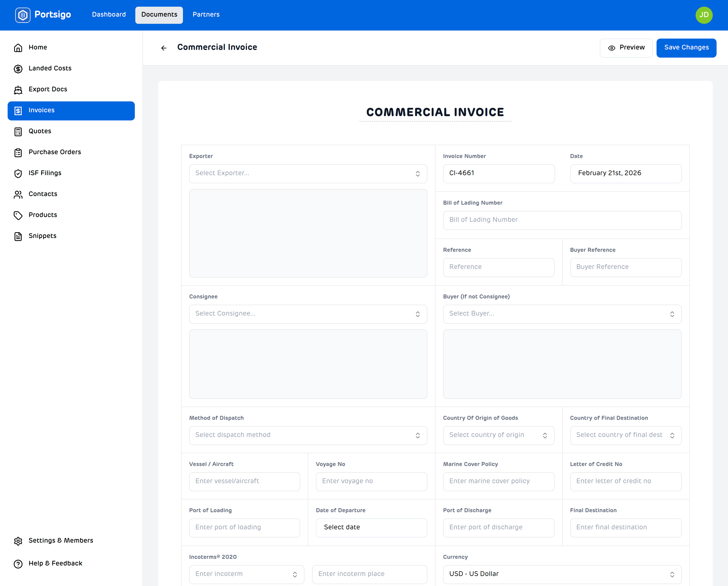
Task: Click the Consignee address text area
Action: click(x=308, y=364)
